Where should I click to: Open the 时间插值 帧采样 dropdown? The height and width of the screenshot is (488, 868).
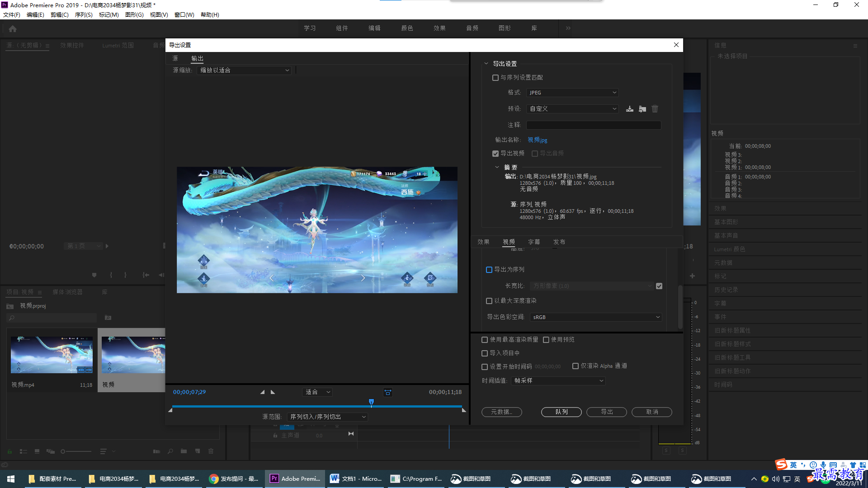(x=558, y=381)
